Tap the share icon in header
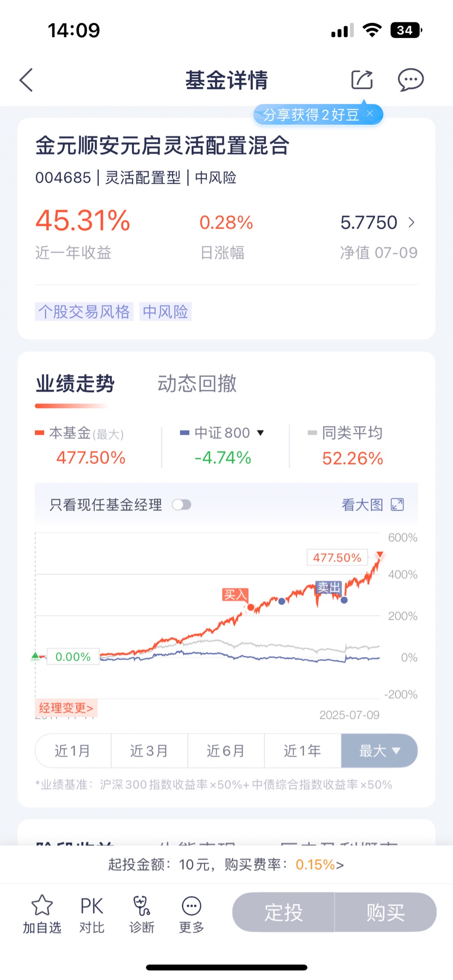Image resolution: width=453 pixels, height=980 pixels. pos(362,79)
